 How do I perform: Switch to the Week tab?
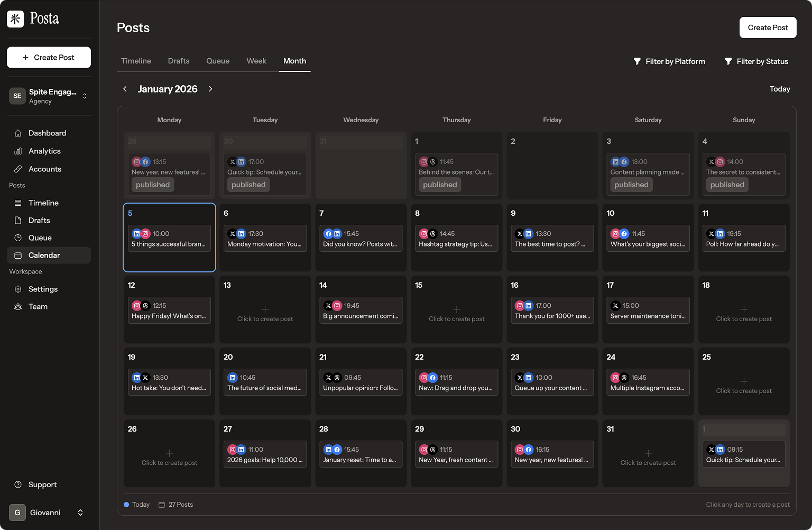click(x=256, y=61)
